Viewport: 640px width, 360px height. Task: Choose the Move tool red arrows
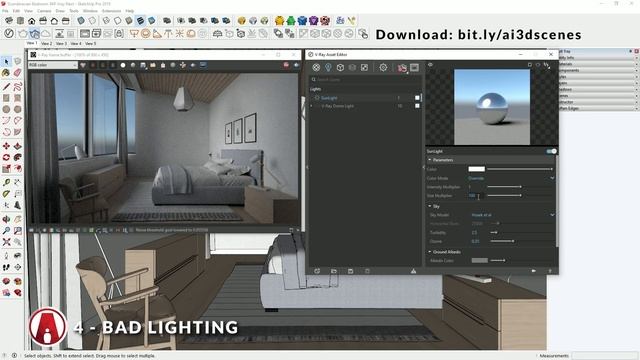point(6,146)
